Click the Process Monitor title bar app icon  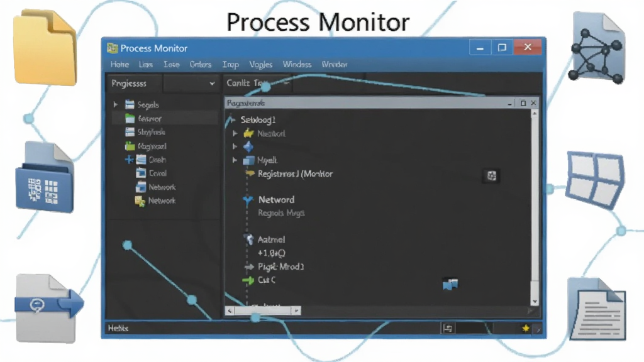[112, 48]
